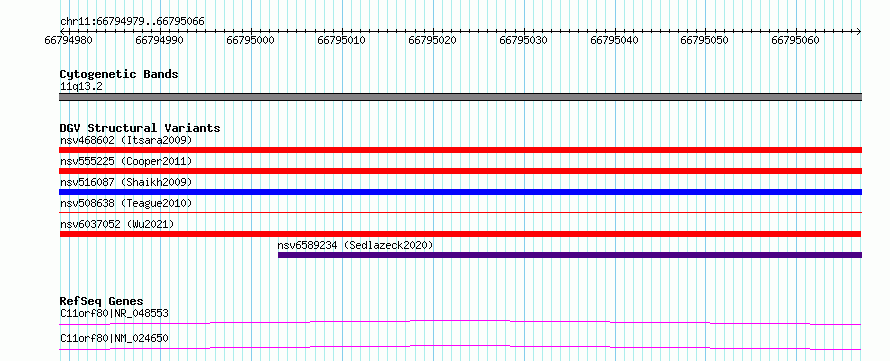Screen dimensions: 890x361
Task: Open variant label nsv508638 (Teague2010)
Action: tap(126, 203)
